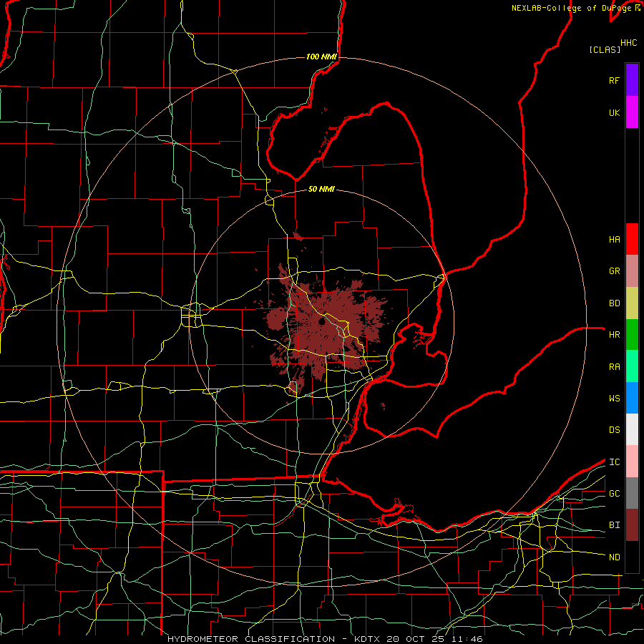Click the ND black legend swatch
The image size is (644, 644).
(x=632, y=557)
